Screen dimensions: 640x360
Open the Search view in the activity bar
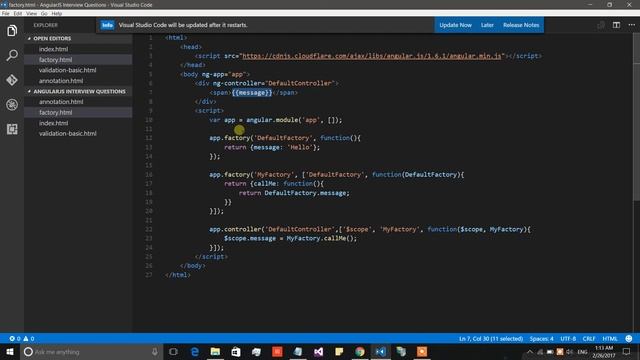tap(12, 55)
